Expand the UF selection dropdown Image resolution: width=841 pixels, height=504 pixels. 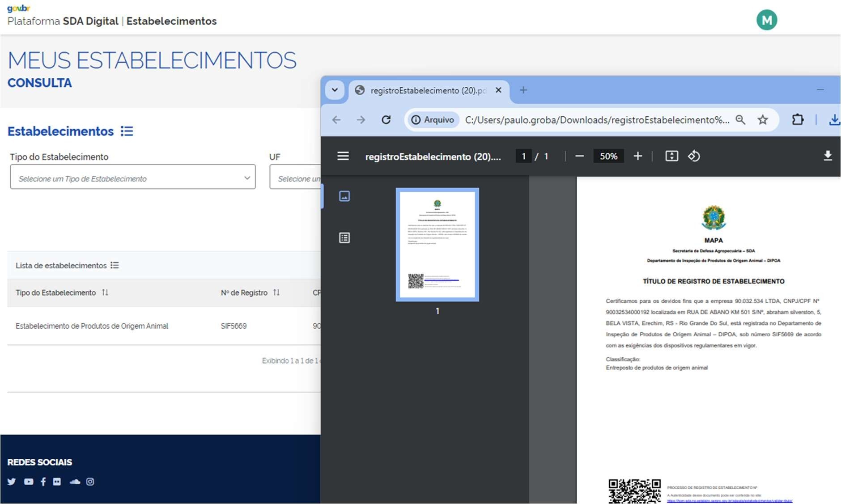pyautogui.click(x=295, y=177)
